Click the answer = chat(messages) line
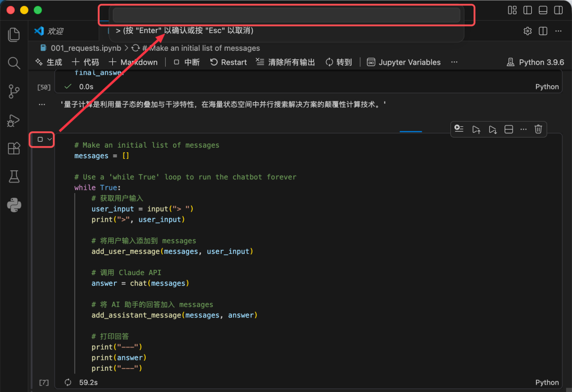 (x=140, y=284)
